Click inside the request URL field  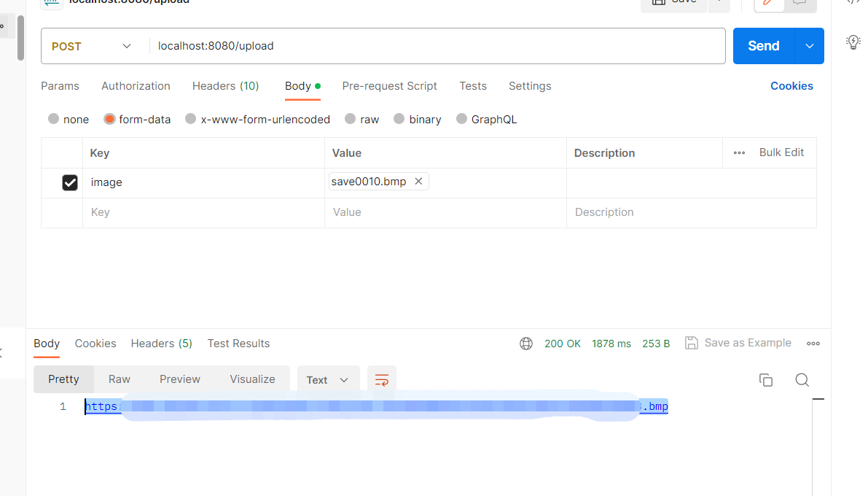click(364, 45)
